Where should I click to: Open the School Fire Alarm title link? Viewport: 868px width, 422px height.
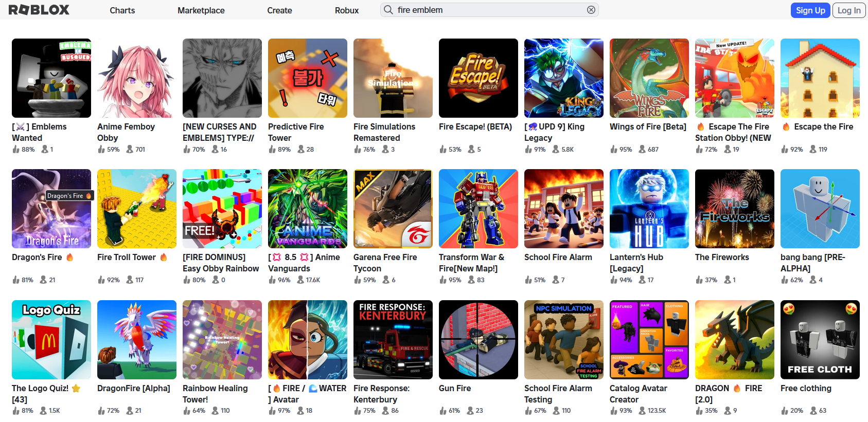(558, 257)
